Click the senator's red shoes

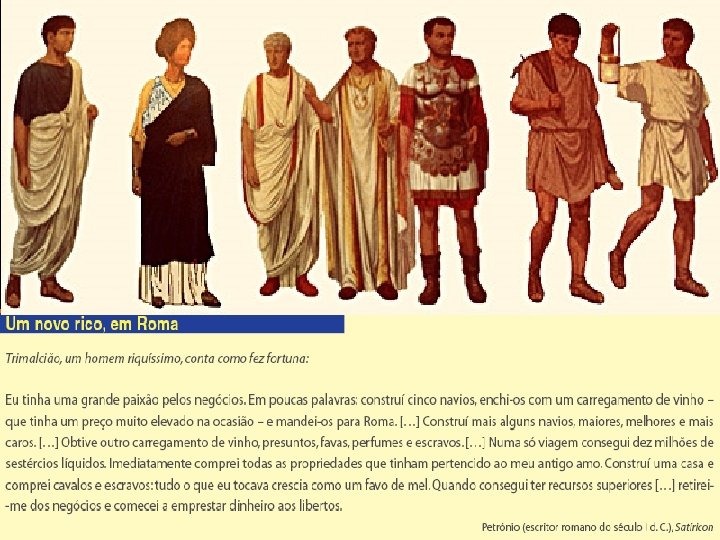[x=288, y=285]
